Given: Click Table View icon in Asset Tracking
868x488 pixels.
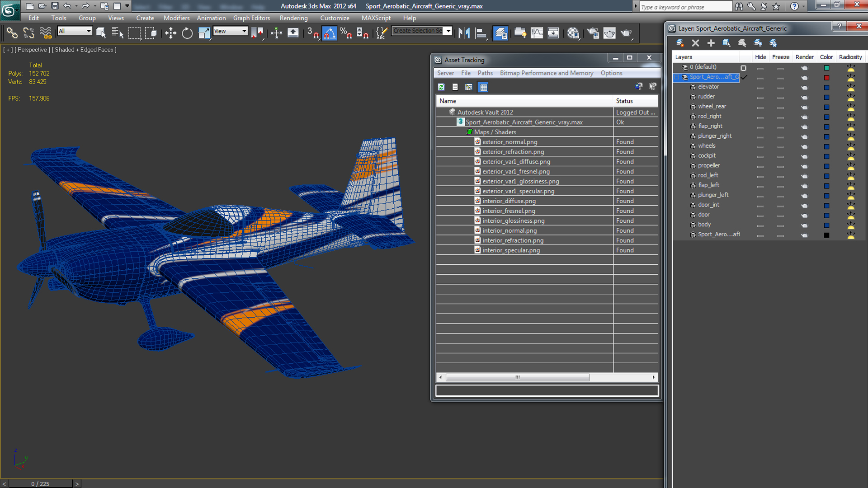Looking at the screenshot, I should [483, 87].
